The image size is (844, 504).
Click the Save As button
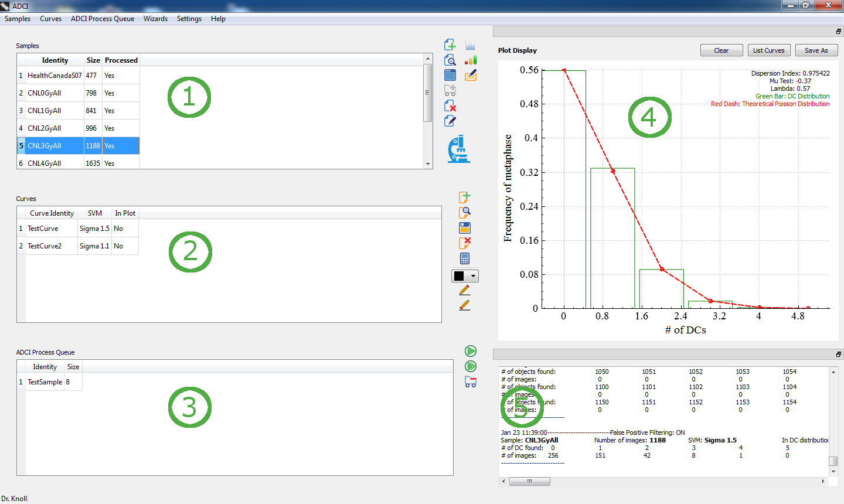tap(816, 50)
